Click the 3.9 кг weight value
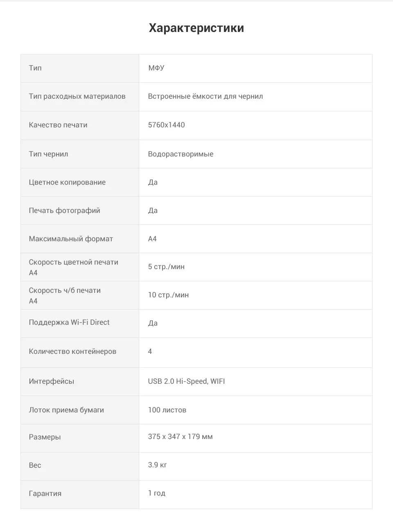Image resolution: width=393 pixels, height=532 pixels. click(x=157, y=465)
